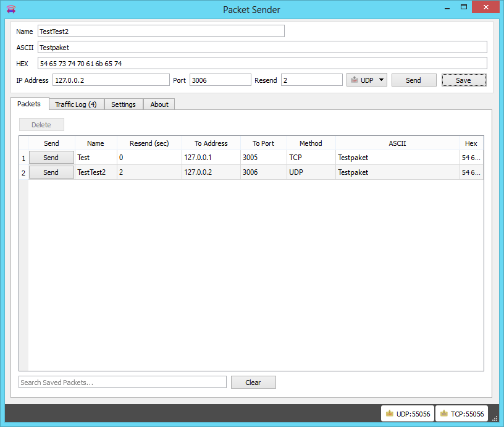
Task: Send the Test packet in row 1
Action: pos(51,158)
